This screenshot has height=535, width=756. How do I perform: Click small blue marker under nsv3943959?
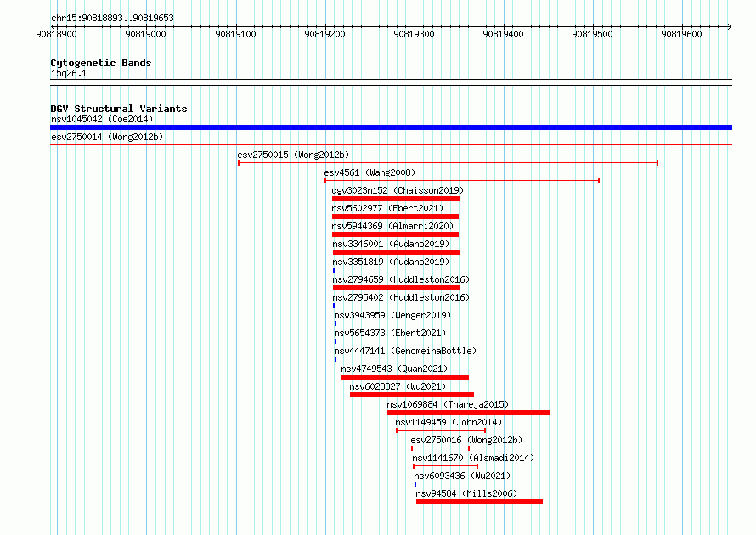click(336, 324)
